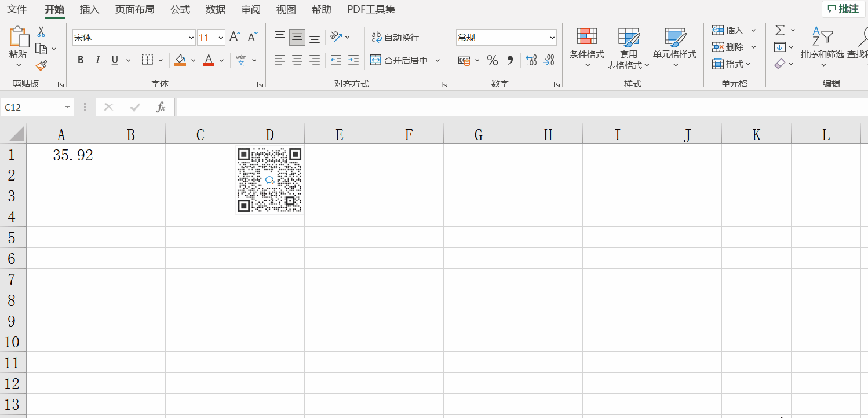868x418 pixels.
Task: Apply percent style to the cell
Action: tap(493, 60)
